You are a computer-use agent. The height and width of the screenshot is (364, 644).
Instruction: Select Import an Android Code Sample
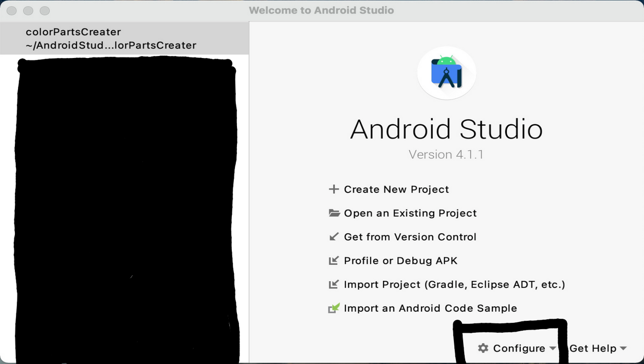[430, 308]
